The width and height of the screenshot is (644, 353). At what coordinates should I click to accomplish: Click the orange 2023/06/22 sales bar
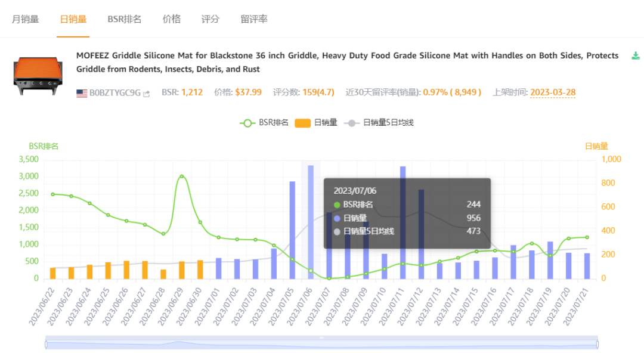pos(53,273)
